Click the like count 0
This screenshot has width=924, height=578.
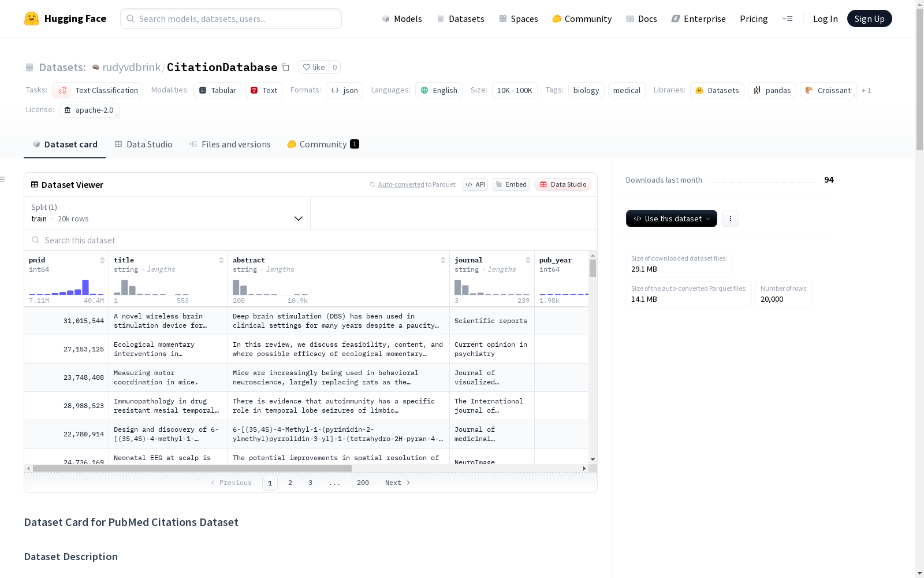click(334, 67)
